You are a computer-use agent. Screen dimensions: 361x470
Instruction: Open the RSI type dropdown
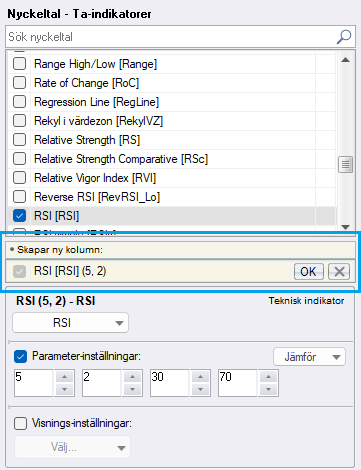(70, 323)
